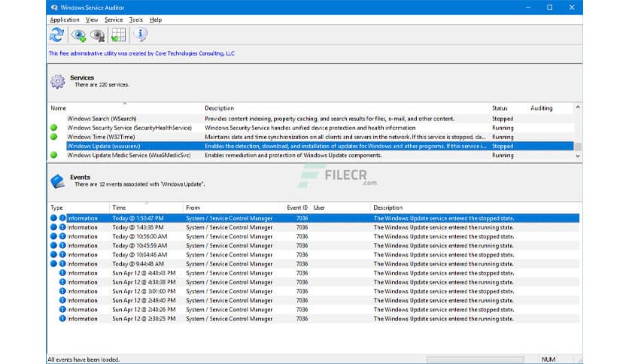
Task: Click info icon of the 10:56:00 AM event
Action: (x=62, y=236)
